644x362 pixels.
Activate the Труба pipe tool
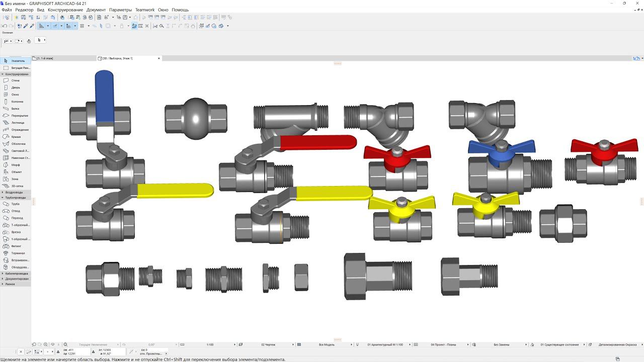15,204
